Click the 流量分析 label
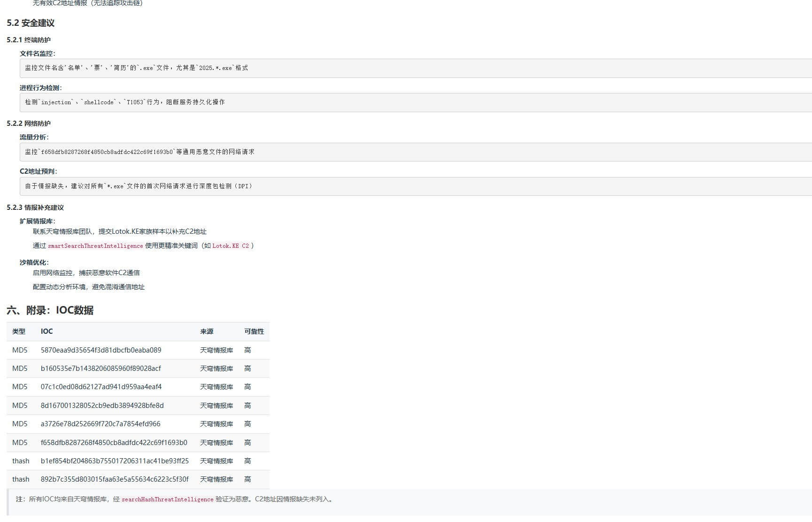Viewport: 812px width, 522px height. (x=35, y=137)
